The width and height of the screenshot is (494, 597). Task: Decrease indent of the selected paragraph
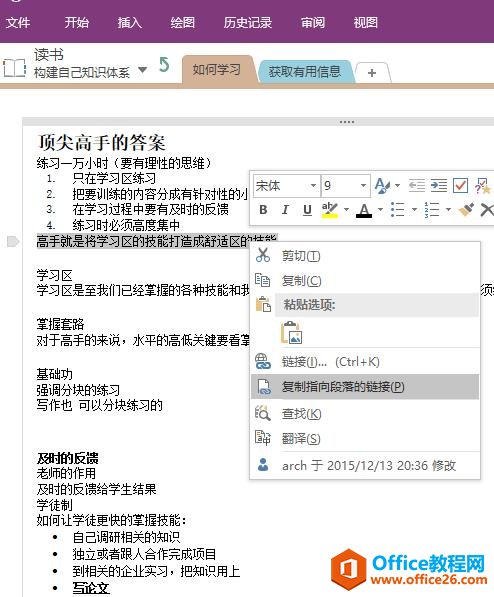point(417,186)
